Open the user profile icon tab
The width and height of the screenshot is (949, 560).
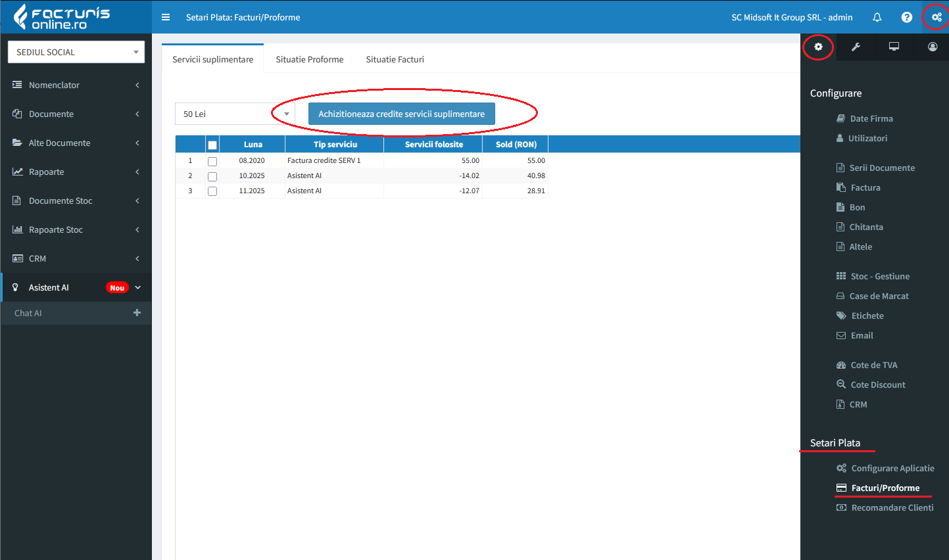point(932,47)
